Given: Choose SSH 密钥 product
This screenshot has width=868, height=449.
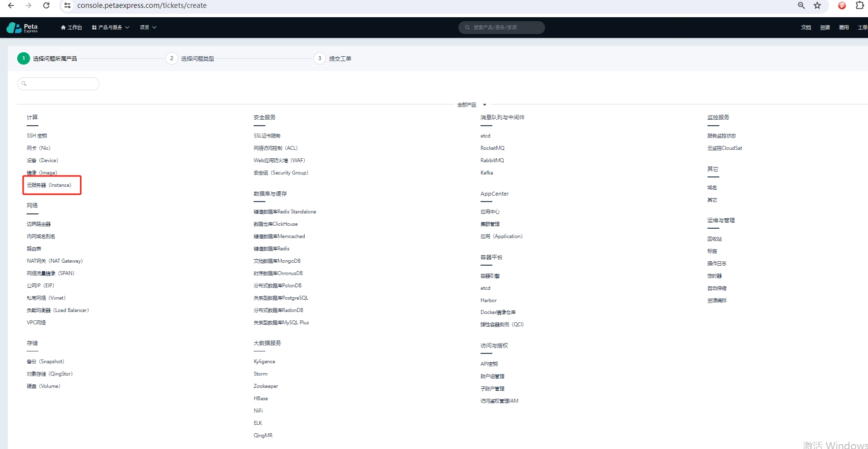Looking at the screenshot, I should coord(37,136).
